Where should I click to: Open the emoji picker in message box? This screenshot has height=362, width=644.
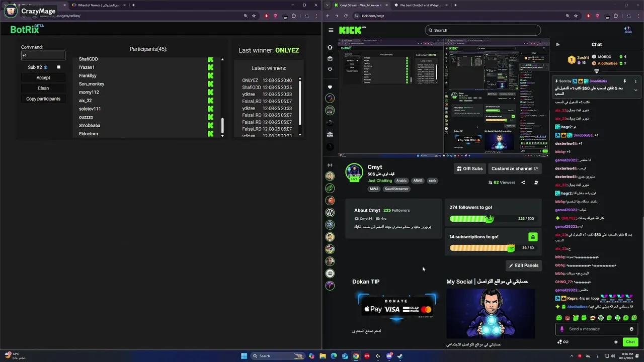631,329
